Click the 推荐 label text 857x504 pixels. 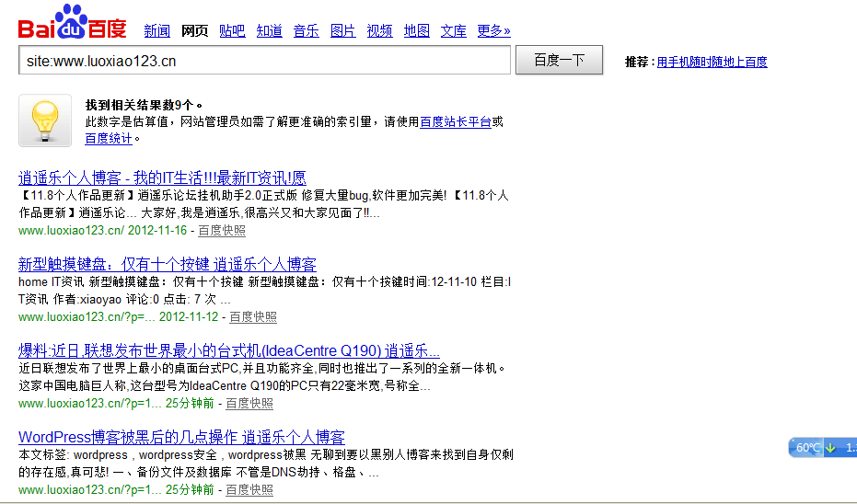(637, 62)
